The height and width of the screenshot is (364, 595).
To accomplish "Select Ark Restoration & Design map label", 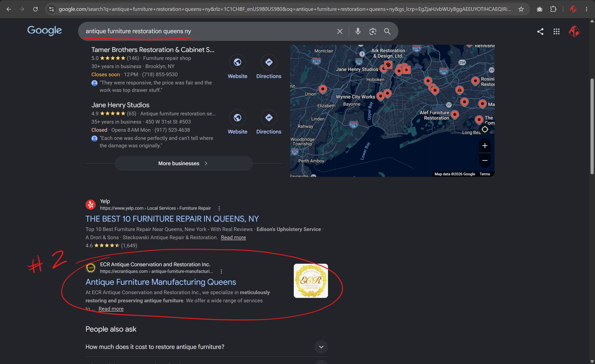I will [x=388, y=53].
